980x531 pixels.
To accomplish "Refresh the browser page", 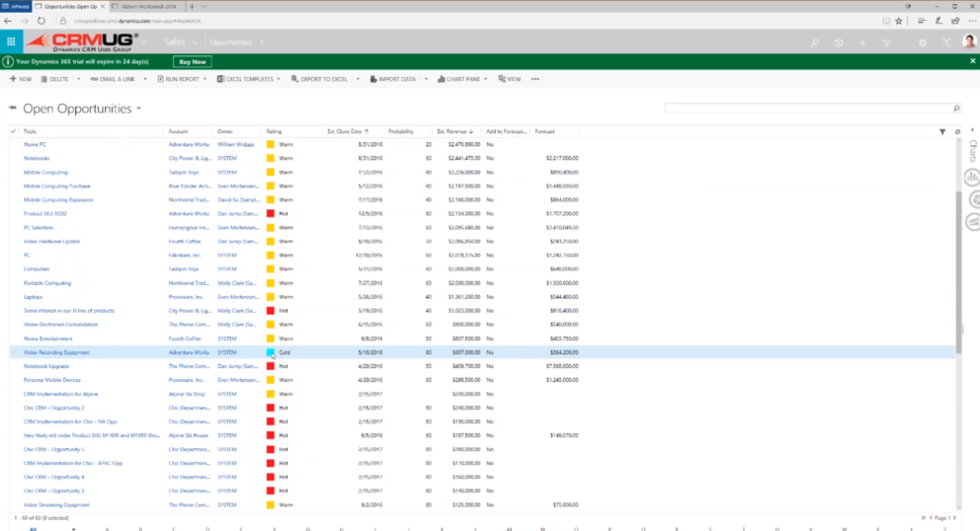I will (41, 21).
